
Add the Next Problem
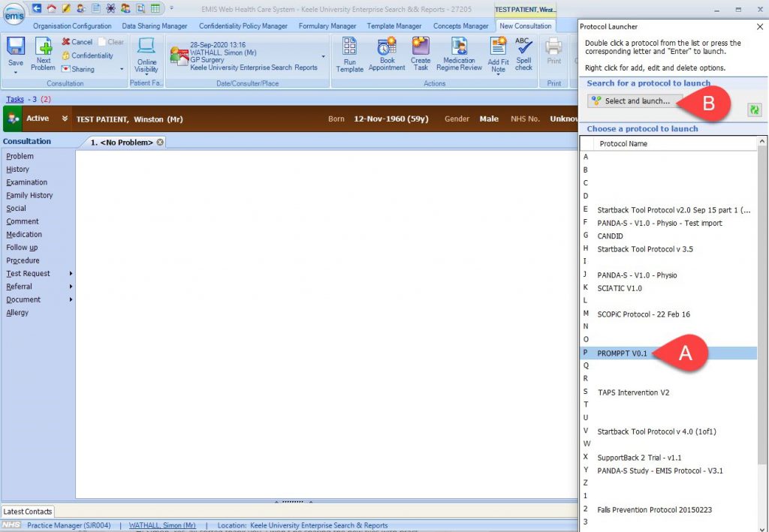click(x=43, y=54)
